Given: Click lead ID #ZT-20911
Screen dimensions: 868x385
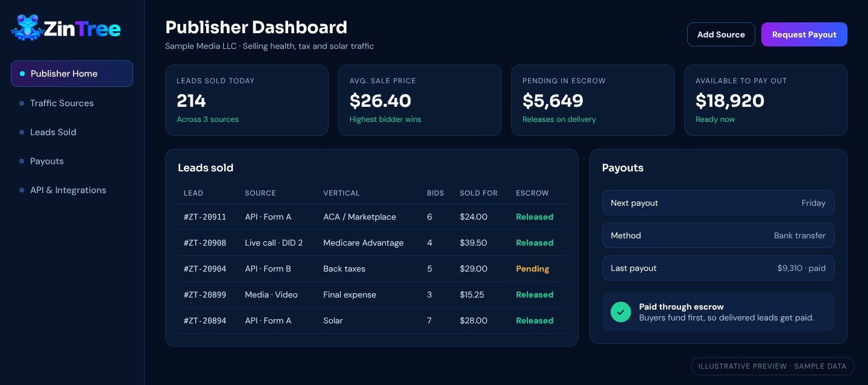Looking at the screenshot, I should [x=205, y=217].
